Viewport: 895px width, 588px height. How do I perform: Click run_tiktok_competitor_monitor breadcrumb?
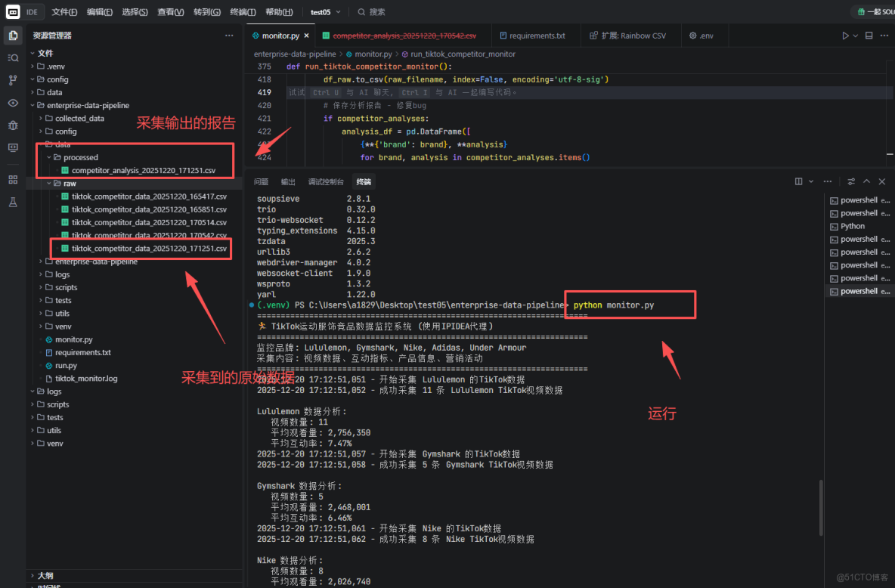pos(463,54)
